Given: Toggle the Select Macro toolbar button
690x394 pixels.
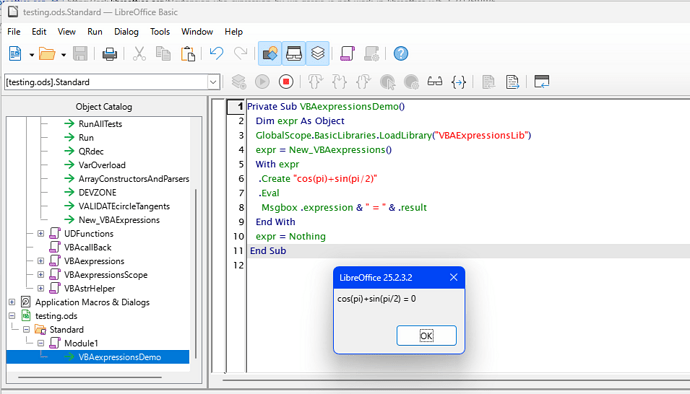Looking at the screenshot, I should (x=294, y=54).
